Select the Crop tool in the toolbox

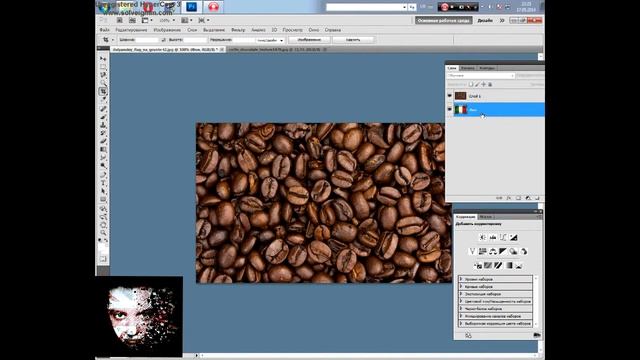pyautogui.click(x=103, y=91)
